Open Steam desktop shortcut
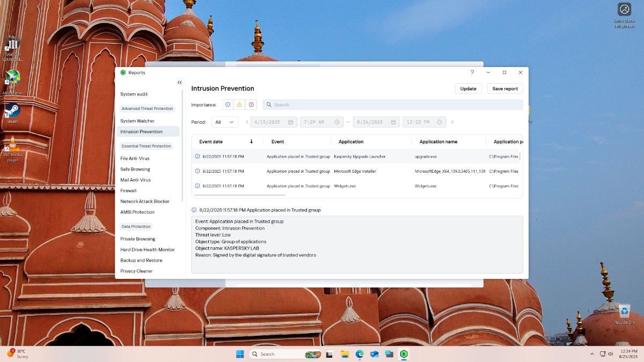 click(12, 111)
